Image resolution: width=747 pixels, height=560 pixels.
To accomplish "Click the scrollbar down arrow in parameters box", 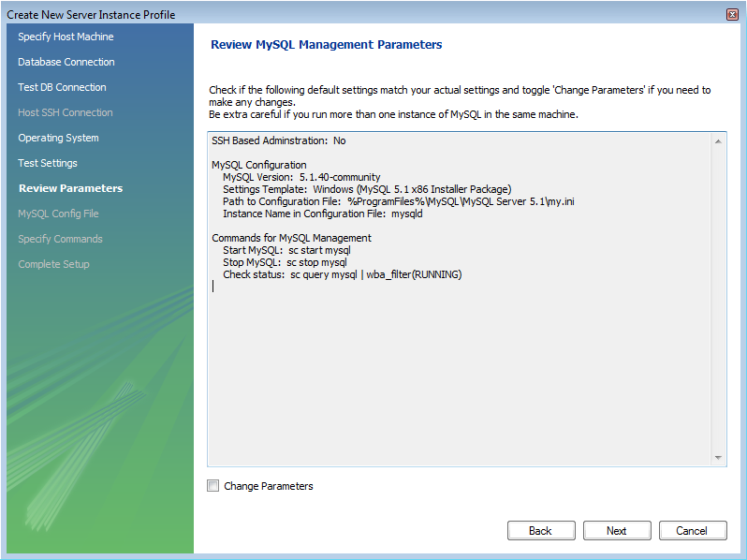I will pyautogui.click(x=718, y=458).
